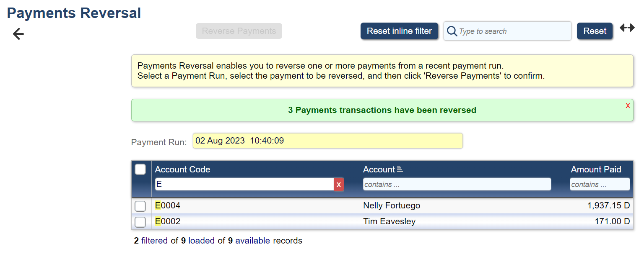Check the box for Tim Eavesley's row
The width and height of the screenshot is (644, 254).
tap(140, 222)
